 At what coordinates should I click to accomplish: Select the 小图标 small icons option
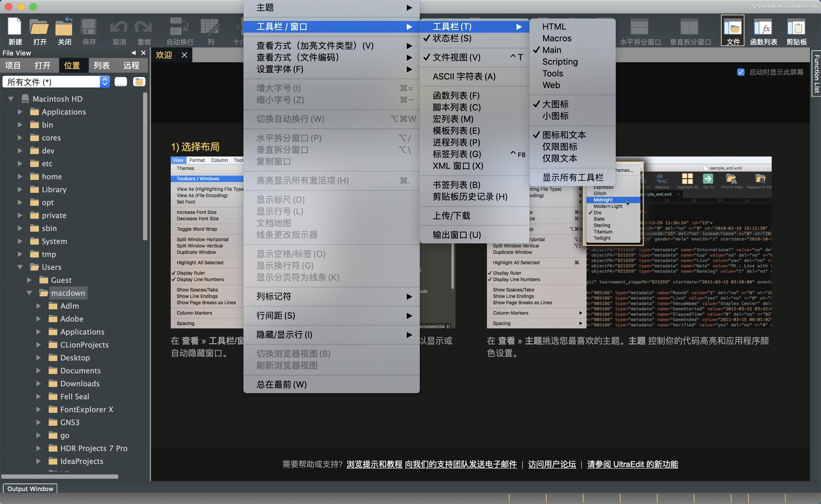coord(572,116)
